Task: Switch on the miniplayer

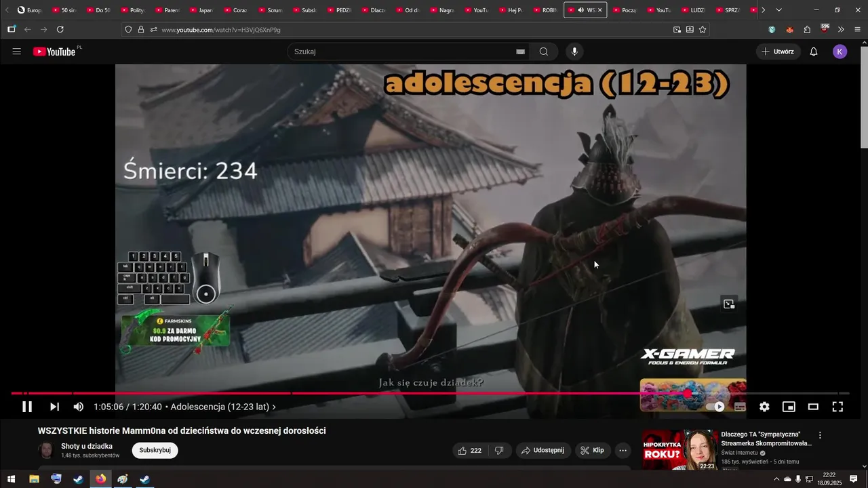Action: 789,407
